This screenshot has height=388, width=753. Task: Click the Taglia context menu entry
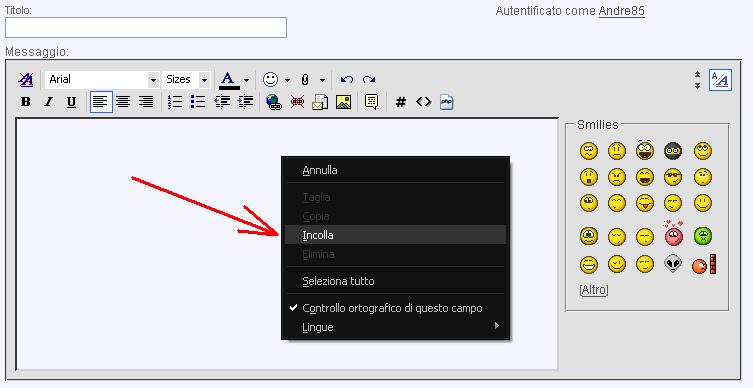395,197
